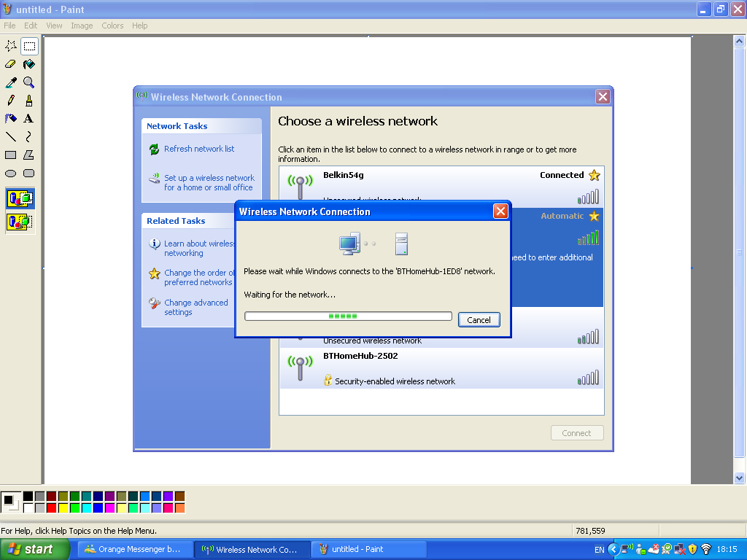The image size is (747, 560).
Task: Select the Ellipse shape tool
Action: pyautogui.click(x=11, y=174)
